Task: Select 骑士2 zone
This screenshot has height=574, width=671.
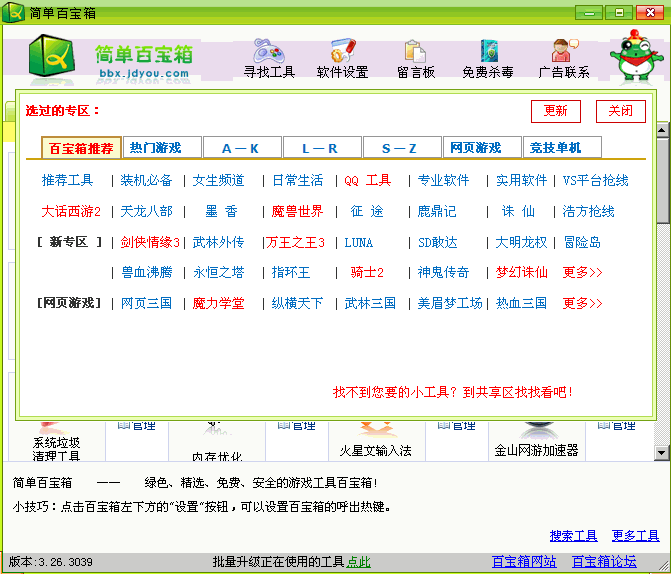Action: (x=367, y=272)
